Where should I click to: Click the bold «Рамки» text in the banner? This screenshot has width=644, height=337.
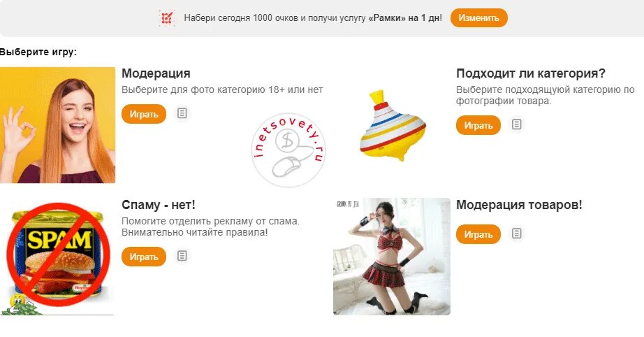point(386,18)
